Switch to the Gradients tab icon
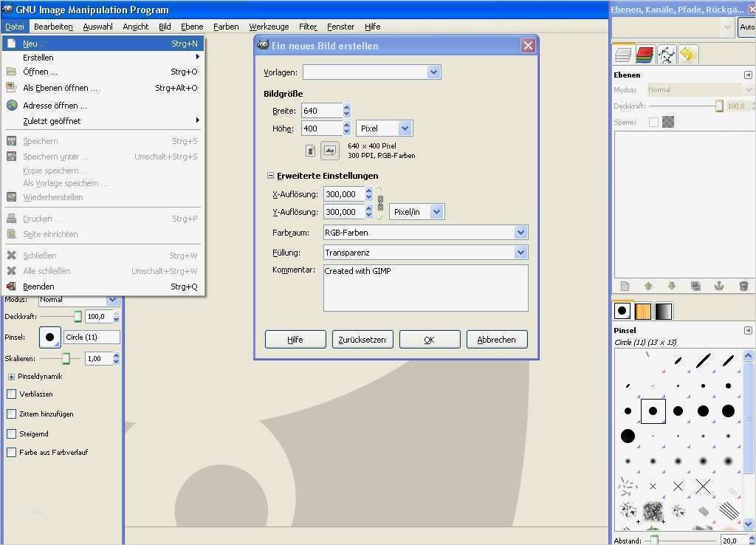This screenshot has width=756, height=545. [664, 311]
